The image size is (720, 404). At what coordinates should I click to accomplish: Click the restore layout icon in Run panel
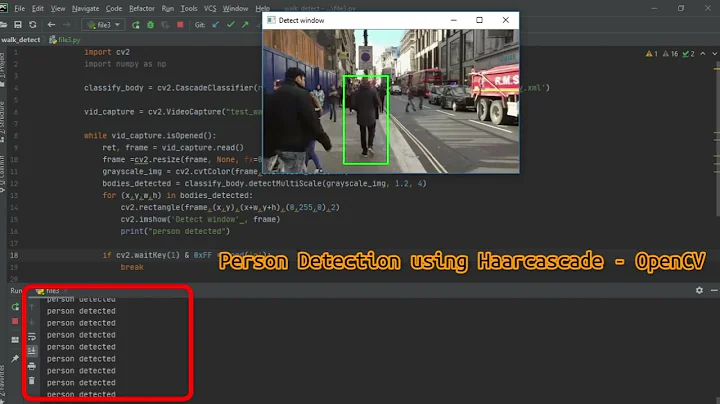[15, 340]
